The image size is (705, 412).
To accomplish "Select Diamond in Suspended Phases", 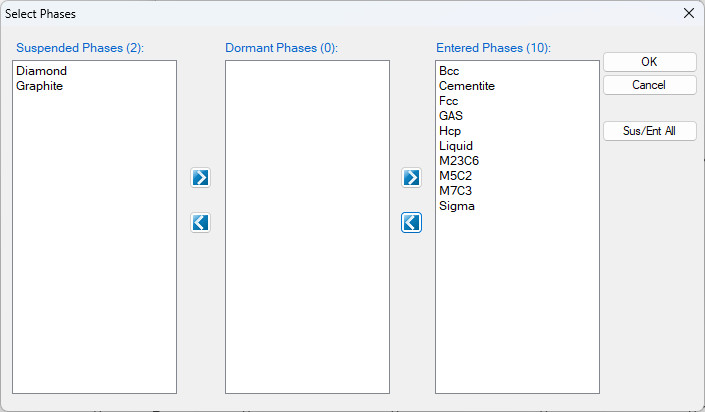I will coord(41,71).
